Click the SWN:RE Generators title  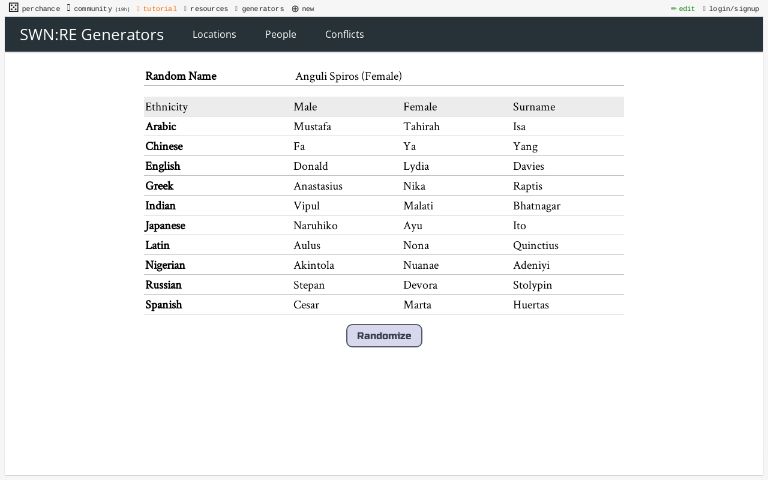coord(92,35)
